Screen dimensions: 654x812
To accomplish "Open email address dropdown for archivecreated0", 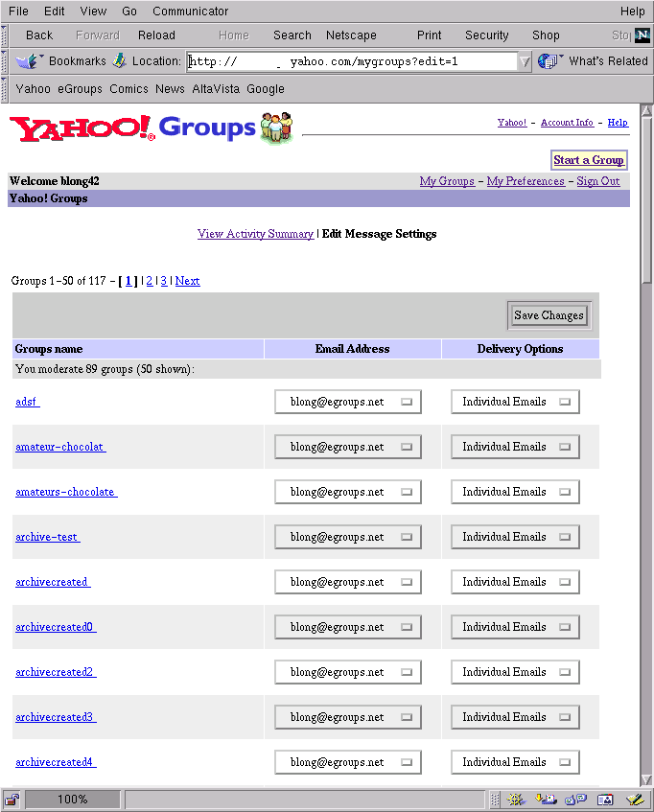I will (348, 627).
